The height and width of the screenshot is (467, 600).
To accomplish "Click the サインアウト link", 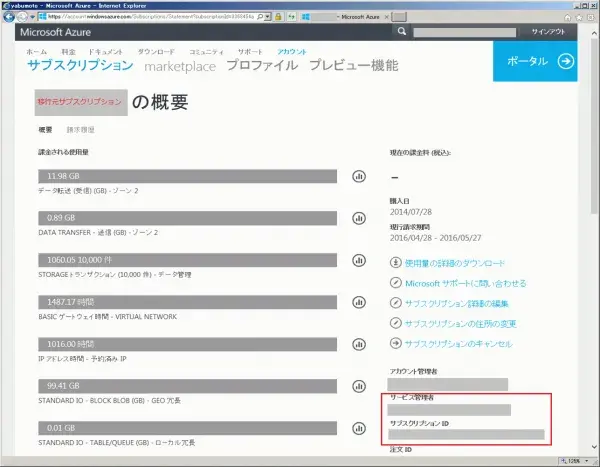I will tap(548, 32).
